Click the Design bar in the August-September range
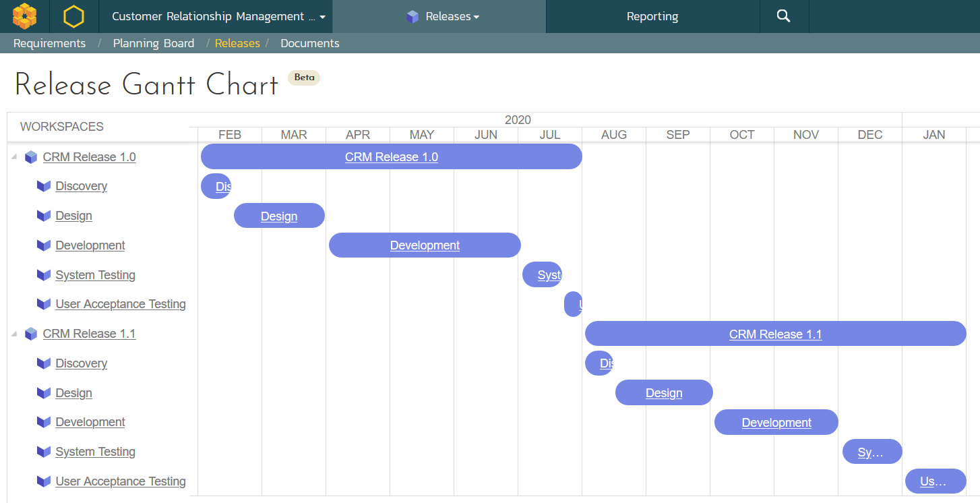 click(663, 393)
